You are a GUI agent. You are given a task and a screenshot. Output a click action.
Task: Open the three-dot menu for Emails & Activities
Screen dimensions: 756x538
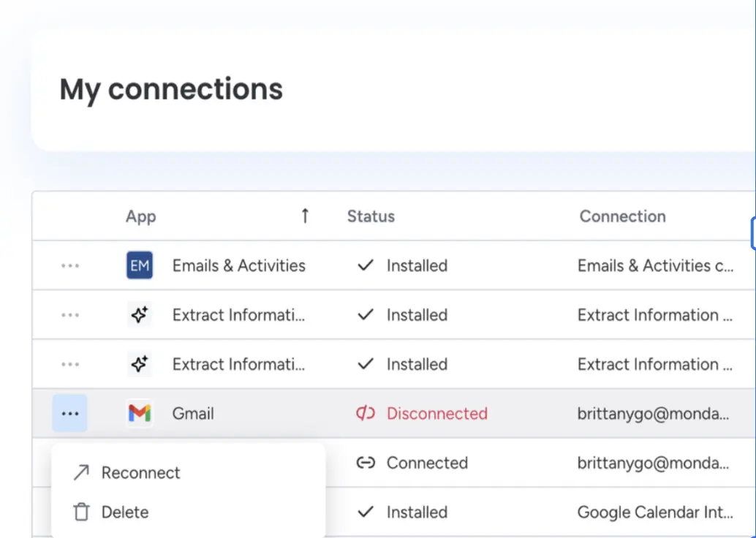[70, 265]
